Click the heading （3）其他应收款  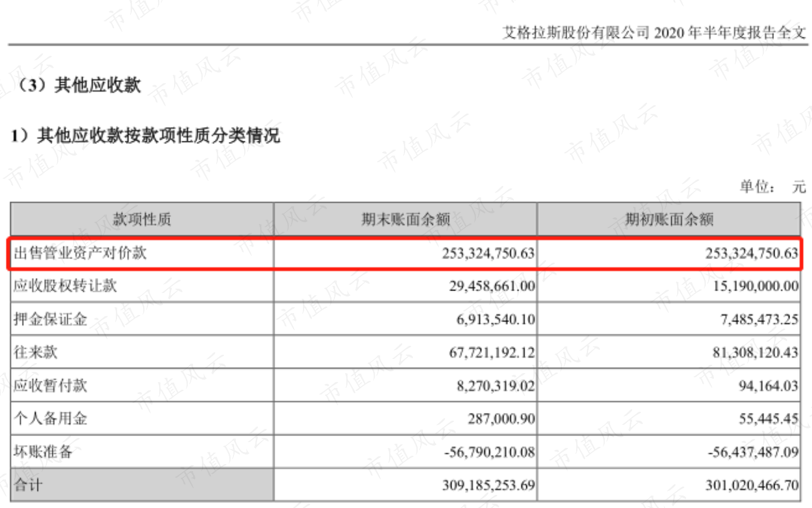76,86
